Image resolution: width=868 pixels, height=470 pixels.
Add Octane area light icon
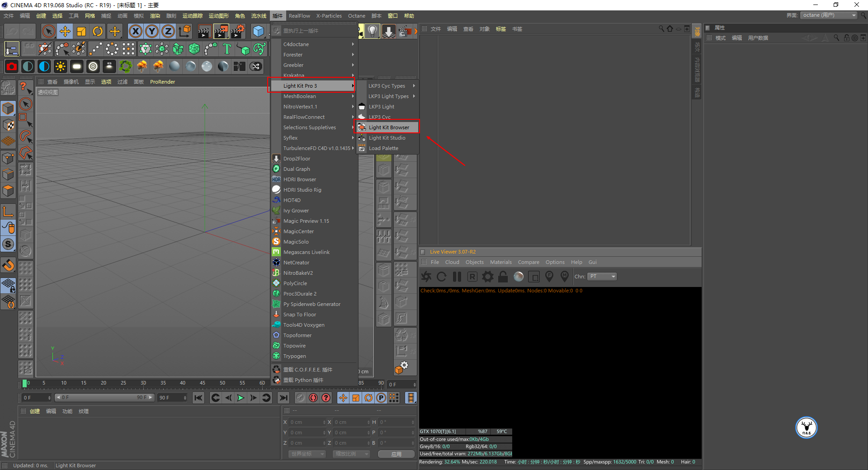coord(77,67)
